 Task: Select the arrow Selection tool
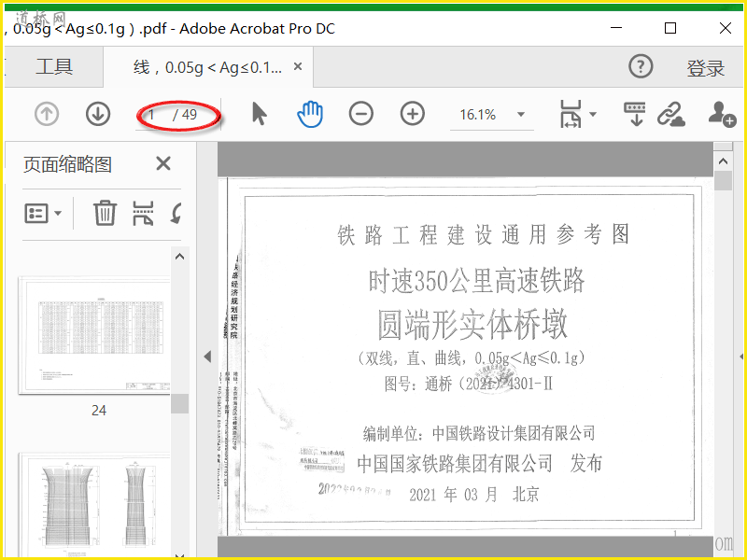click(x=260, y=114)
